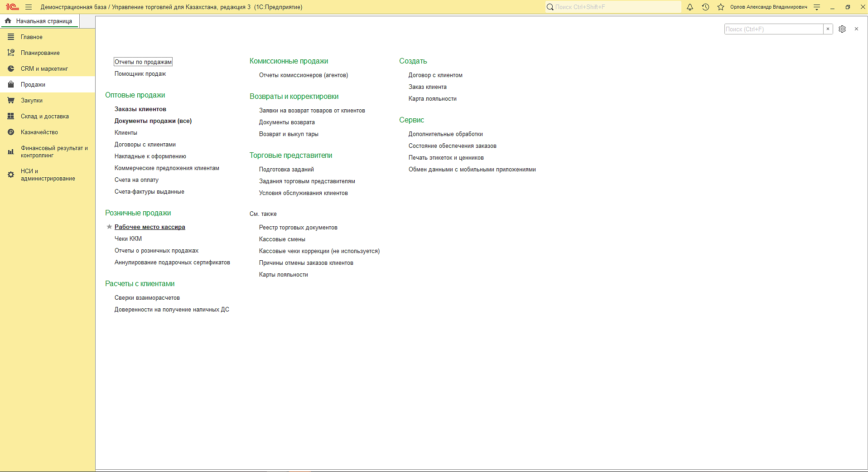This screenshot has height=472, width=868.
Task: Open Возврат и выкуп тары
Action: point(289,134)
